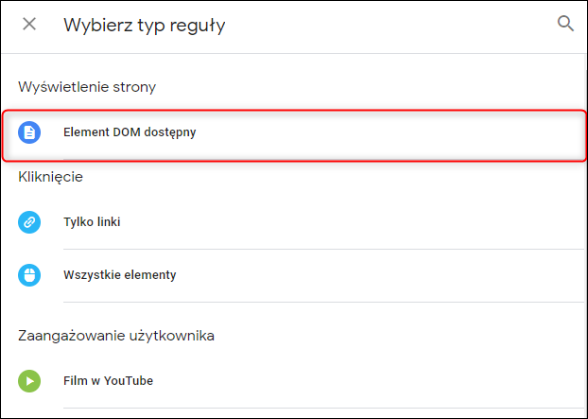
Task: Select the blue document icon for DOM element
Action: [x=29, y=132]
